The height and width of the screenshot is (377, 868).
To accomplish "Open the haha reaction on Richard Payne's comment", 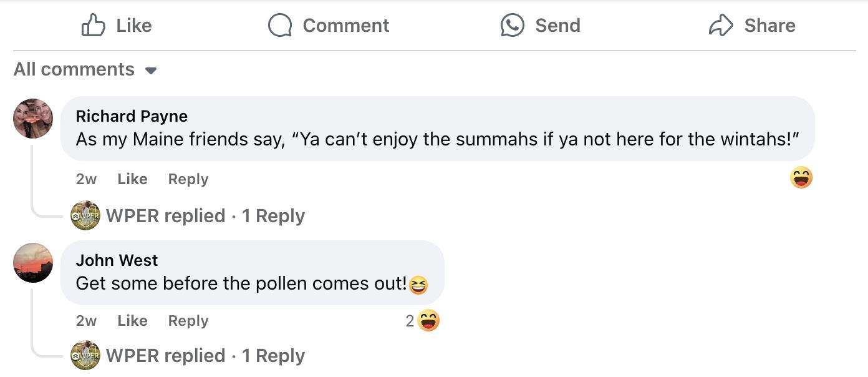I will [x=801, y=179].
